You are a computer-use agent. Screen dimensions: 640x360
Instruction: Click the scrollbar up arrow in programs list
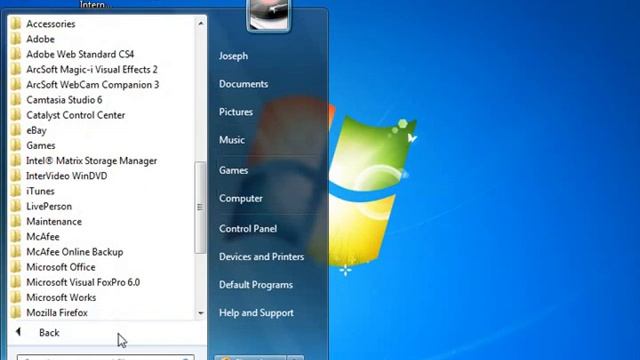(200, 23)
